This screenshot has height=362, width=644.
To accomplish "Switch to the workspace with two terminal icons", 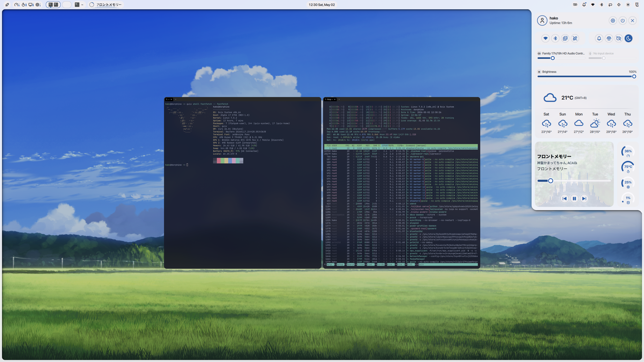I will click(x=53, y=5).
